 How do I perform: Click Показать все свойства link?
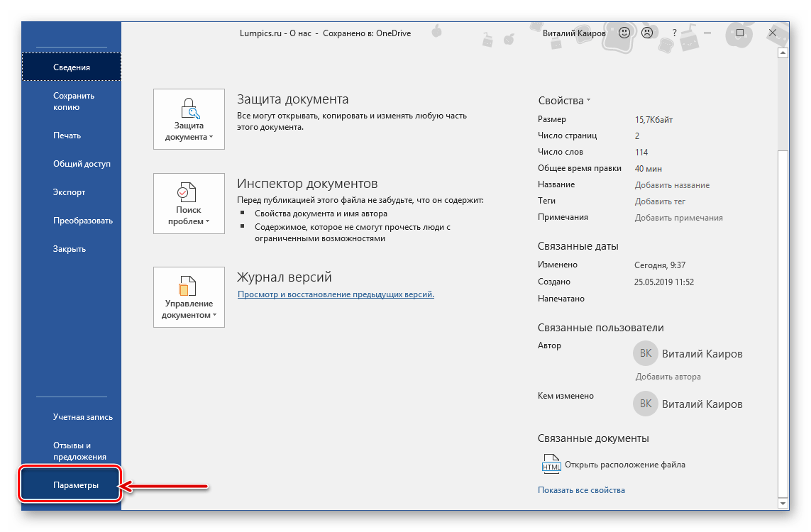point(581,490)
